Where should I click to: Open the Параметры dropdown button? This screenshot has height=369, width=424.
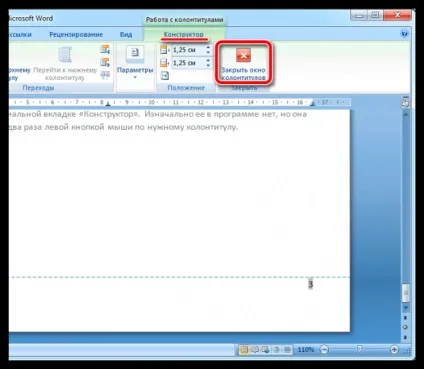tap(135, 62)
